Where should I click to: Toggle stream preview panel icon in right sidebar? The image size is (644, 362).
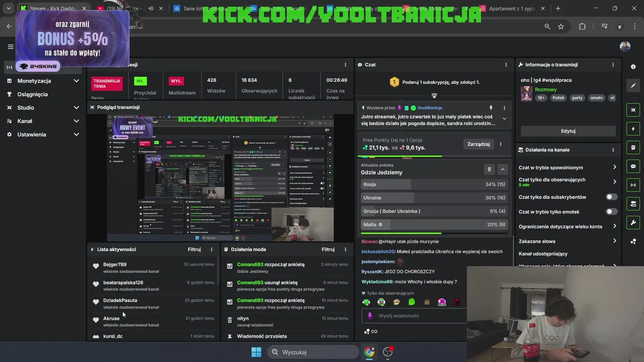point(633,110)
